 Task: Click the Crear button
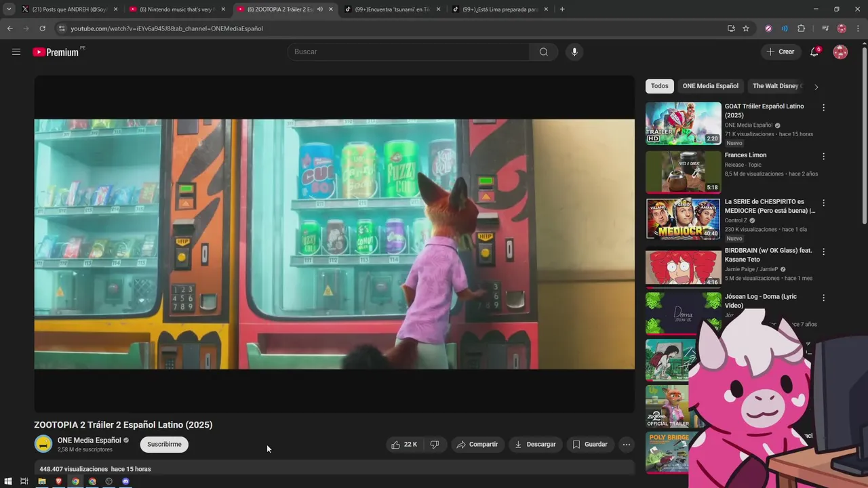click(781, 52)
